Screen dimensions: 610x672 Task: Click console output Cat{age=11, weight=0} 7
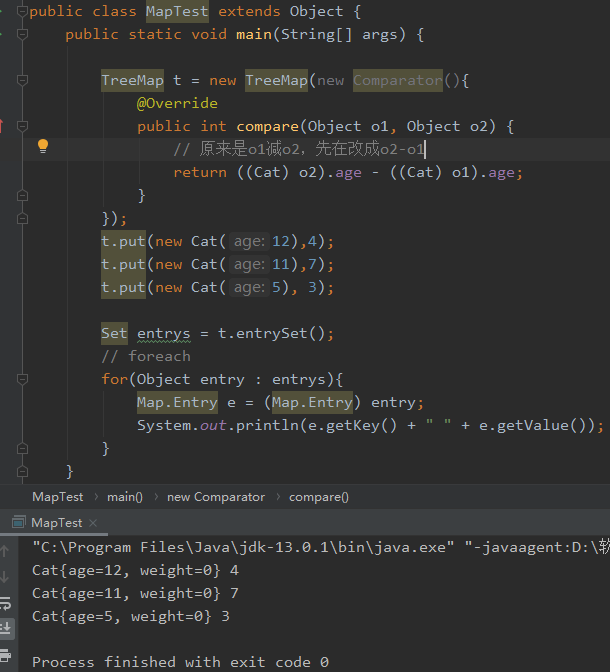pos(135,594)
